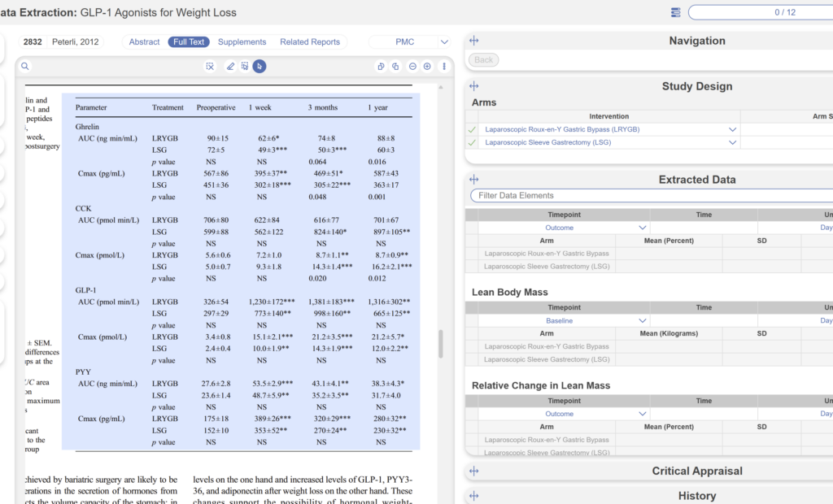This screenshot has width=833, height=504.
Task: Click Mean cell for LSG under Lean Body Mass
Action: click(669, 359)
